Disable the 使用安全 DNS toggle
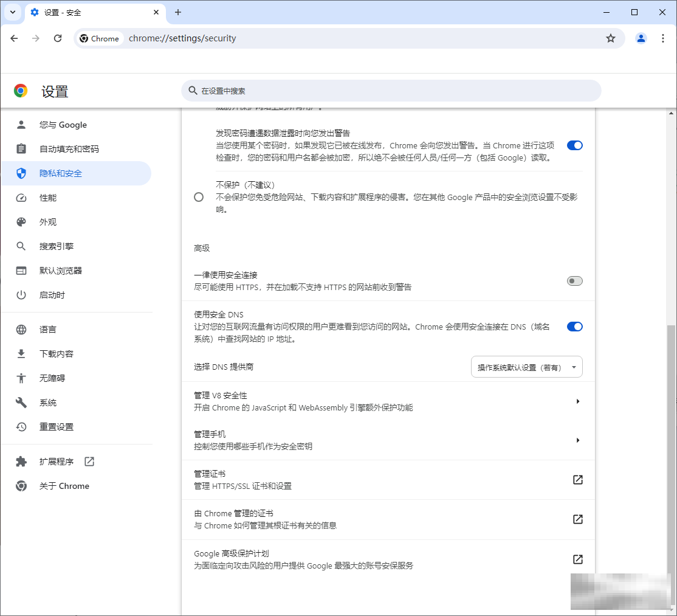 [x=575, y=327]
